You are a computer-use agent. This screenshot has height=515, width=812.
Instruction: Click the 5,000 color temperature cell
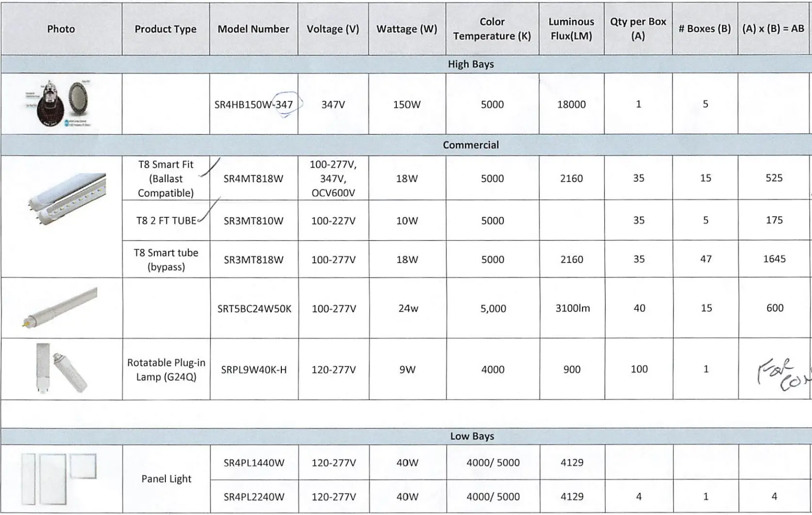[x=493, y=308]
